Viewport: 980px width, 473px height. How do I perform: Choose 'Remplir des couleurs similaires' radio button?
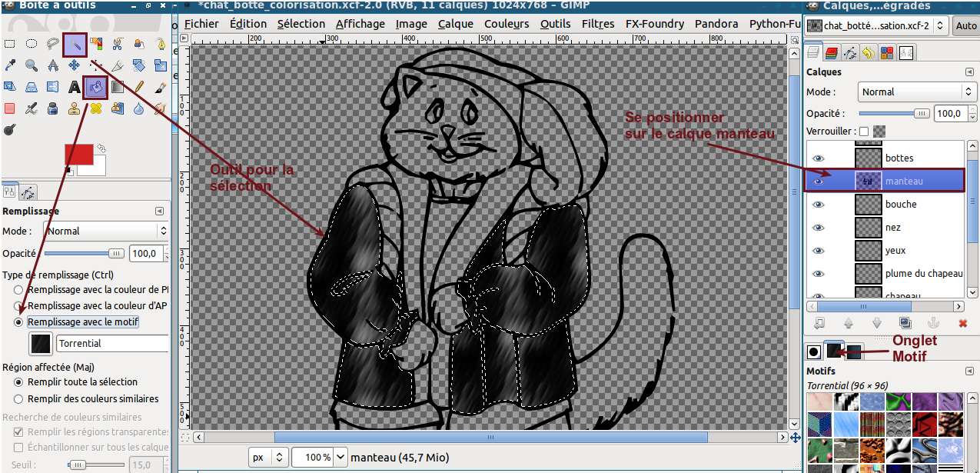click(x=18, y=398)
